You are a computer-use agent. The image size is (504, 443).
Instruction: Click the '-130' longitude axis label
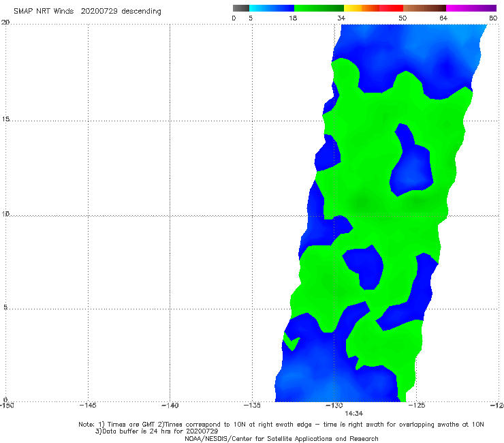pos(334,406)
